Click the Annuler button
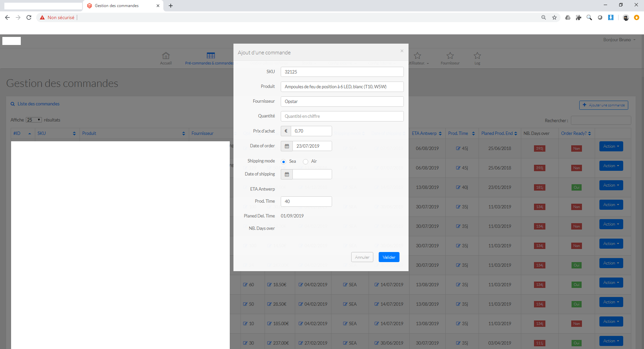644x349 pixels. (362, 257)
